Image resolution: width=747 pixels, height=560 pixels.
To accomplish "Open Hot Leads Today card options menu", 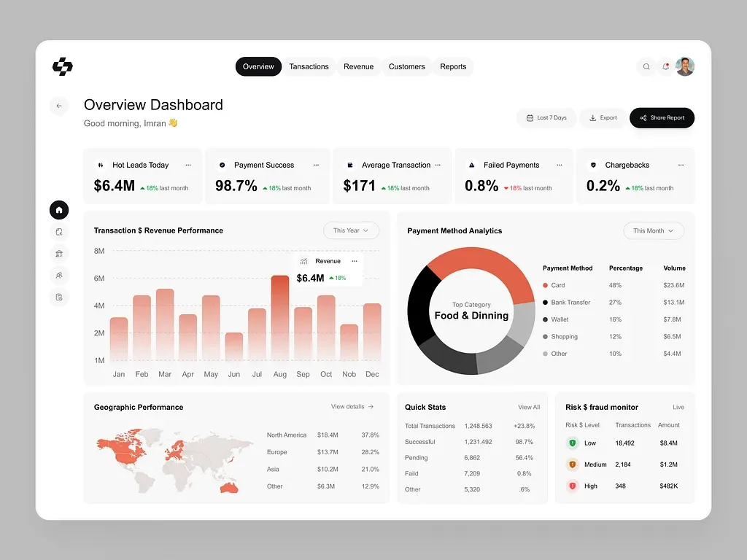I will pos(188,165).
